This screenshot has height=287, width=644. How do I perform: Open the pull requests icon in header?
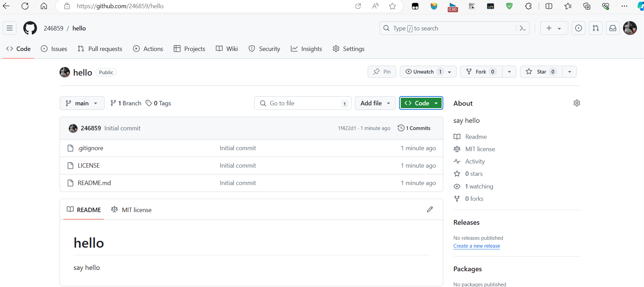[596, 28]
